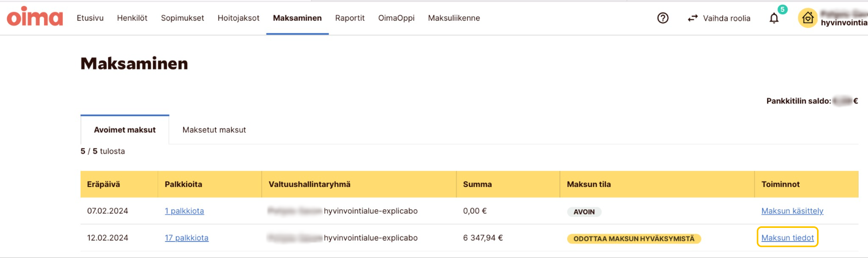Open the 17 palkkiota link
This screenshot has height=258, width=868.
tap(186, 238)
